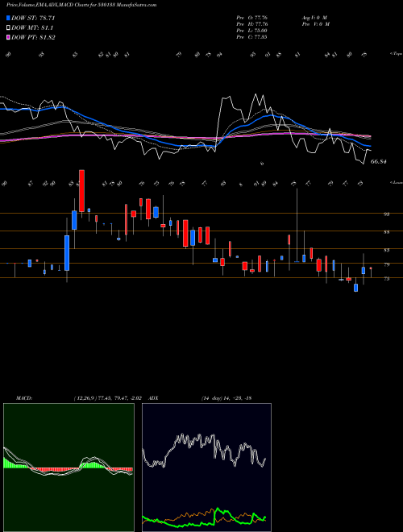The image size is (403, 532).
Task: Click the white DOW MT legend swatch
Action: (8, 28)
